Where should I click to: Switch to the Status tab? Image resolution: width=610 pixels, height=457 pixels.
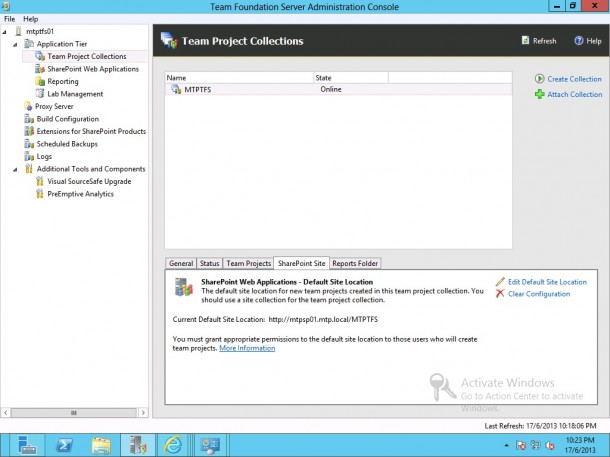point(209,263)
